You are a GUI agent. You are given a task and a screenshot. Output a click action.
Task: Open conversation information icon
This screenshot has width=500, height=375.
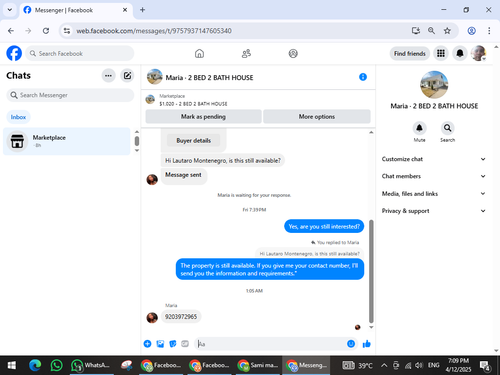[363, 77]
